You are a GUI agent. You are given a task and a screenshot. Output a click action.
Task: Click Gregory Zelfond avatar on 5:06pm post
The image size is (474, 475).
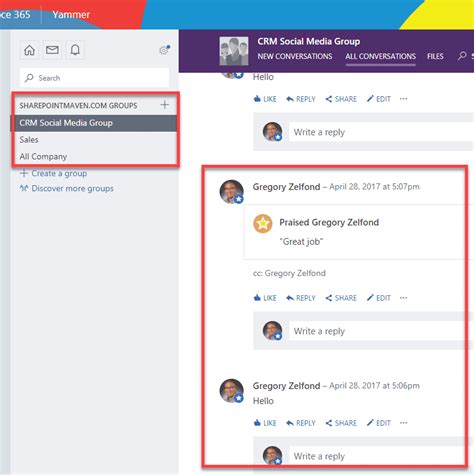231,391
